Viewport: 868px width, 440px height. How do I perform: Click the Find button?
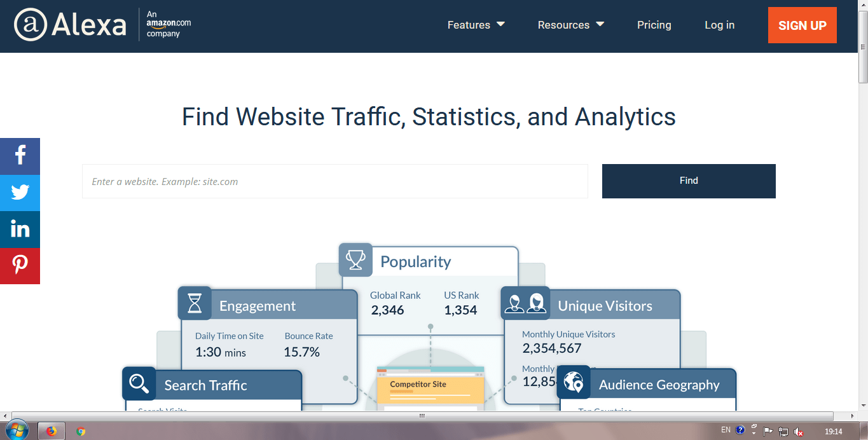[x=689, y=181]
